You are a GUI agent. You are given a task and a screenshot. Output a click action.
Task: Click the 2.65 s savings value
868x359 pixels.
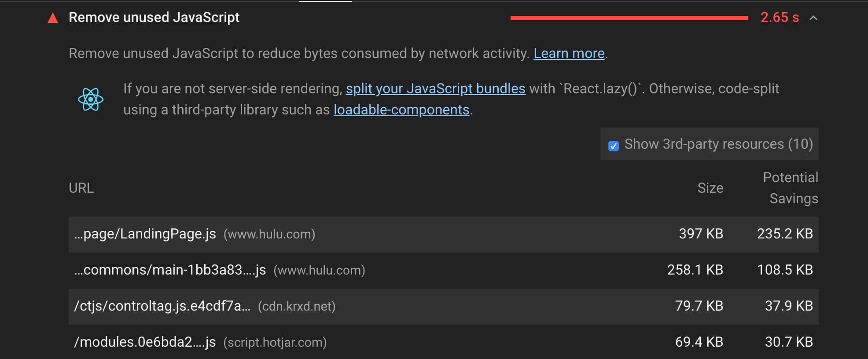click(x=779, y=18)
